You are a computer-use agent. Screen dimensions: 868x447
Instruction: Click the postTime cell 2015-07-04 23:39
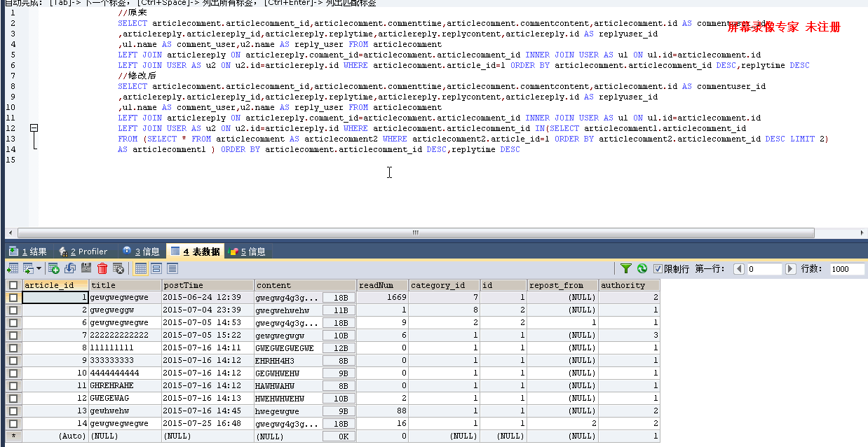208,310
